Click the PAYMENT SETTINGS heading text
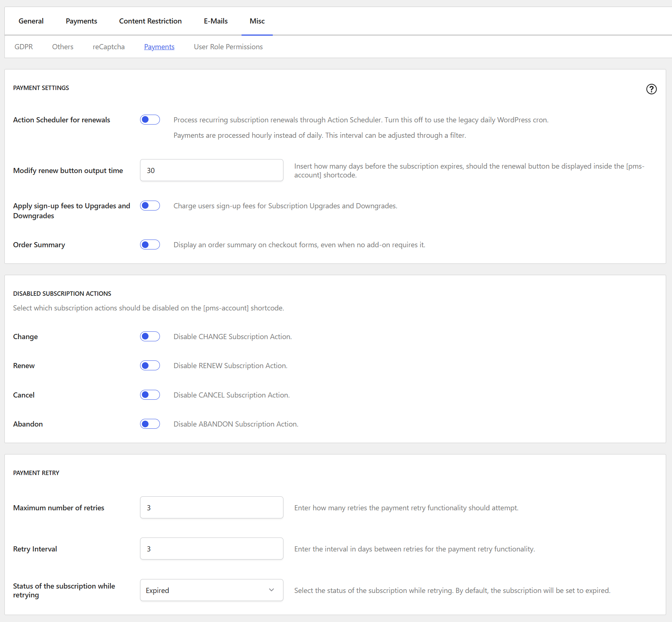The image size is (672, 622). (41, 88)
